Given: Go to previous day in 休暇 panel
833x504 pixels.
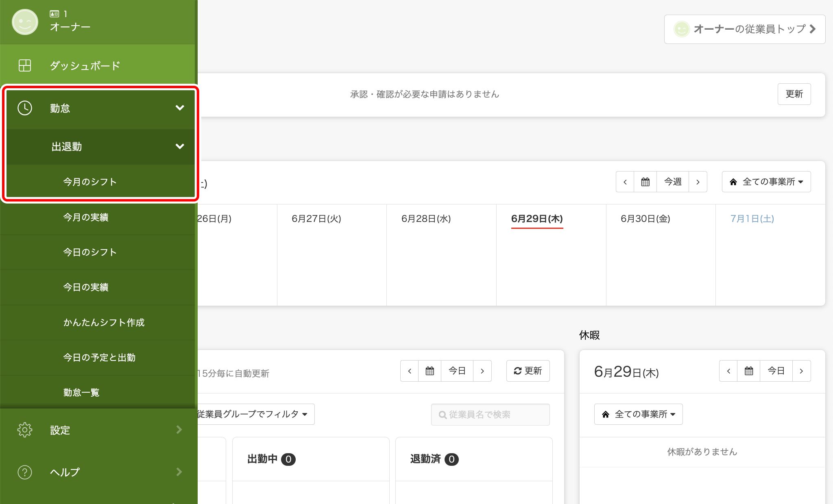Looking at the screenshot, I should [728, 371].
